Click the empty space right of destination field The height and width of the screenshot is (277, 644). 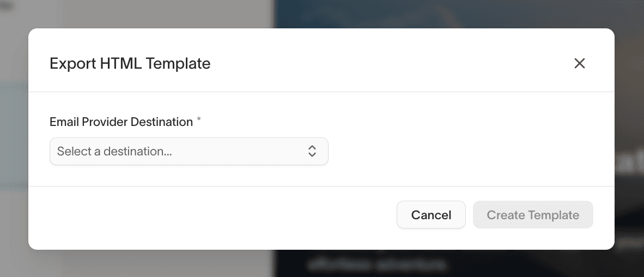463,151
